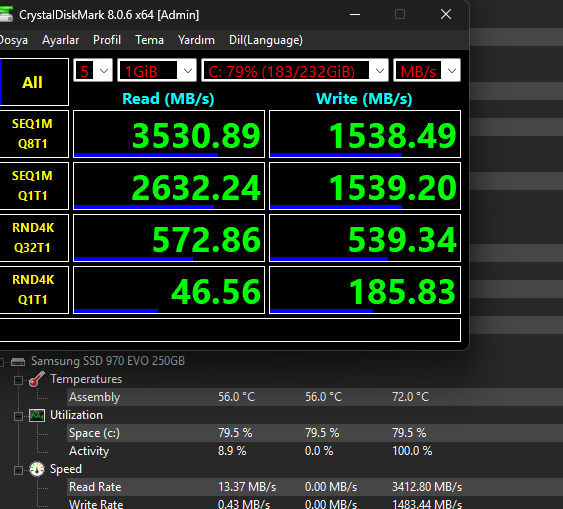
Task: Collapse the Temperatures tree node
Action: coord(18,380)
